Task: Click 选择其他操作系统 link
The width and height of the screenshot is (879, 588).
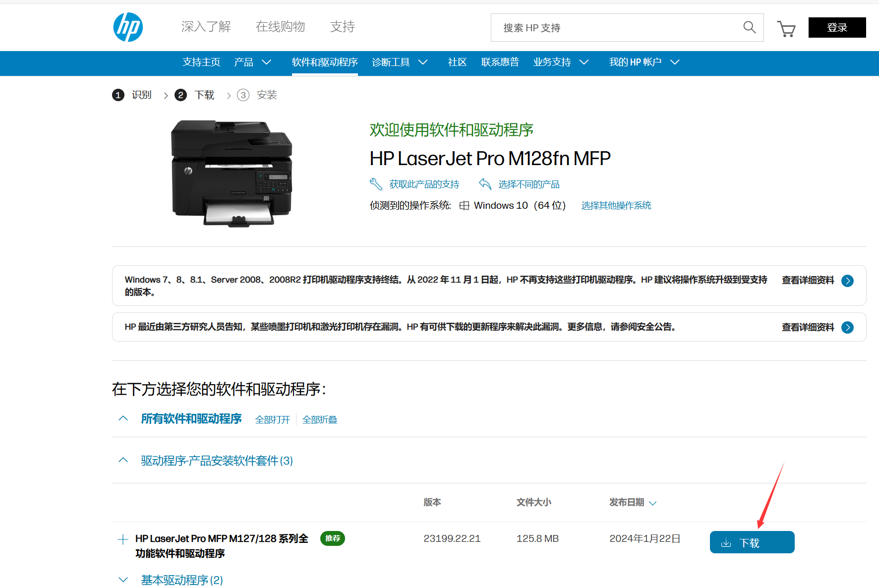Action: 616,205
